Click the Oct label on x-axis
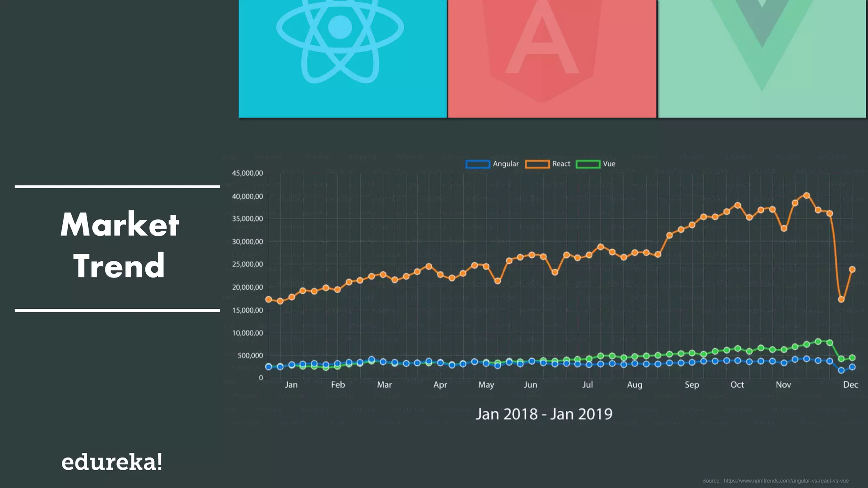The width and height of the screenshot is (868, 488). point(737,385)
